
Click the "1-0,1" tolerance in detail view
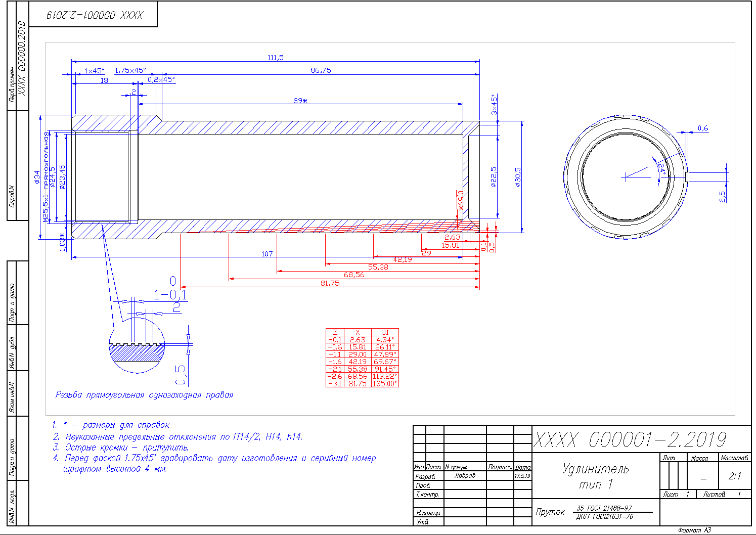point(170,294)
